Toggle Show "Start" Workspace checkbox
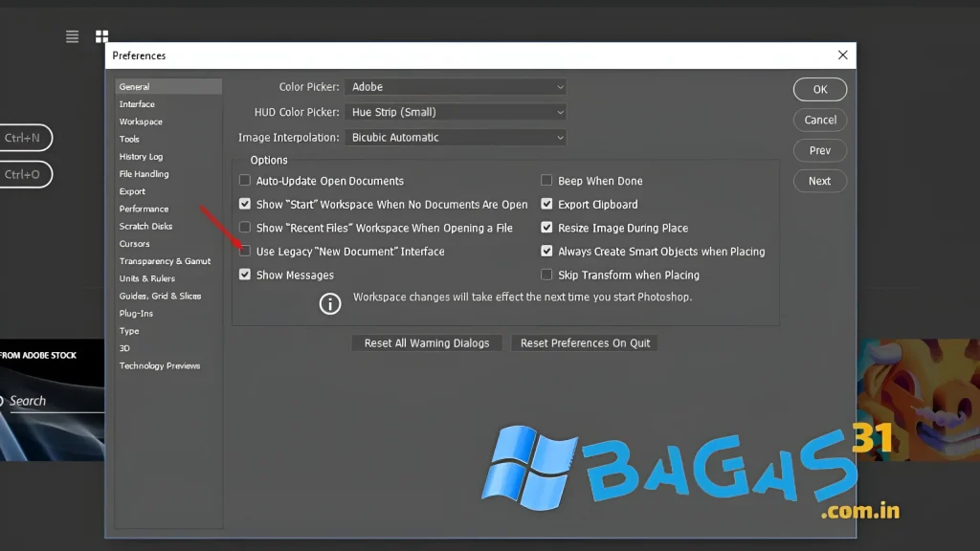This screenshot has width=980, height=551. (x=245, y=205)
